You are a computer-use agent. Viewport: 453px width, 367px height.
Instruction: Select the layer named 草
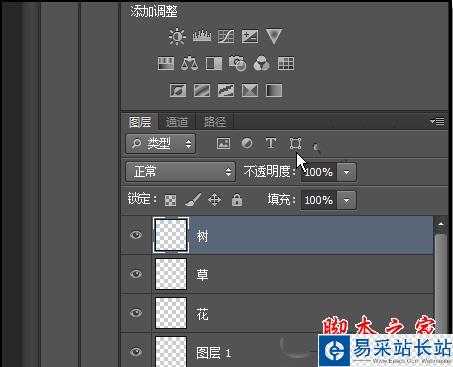[x=277, y=274]
